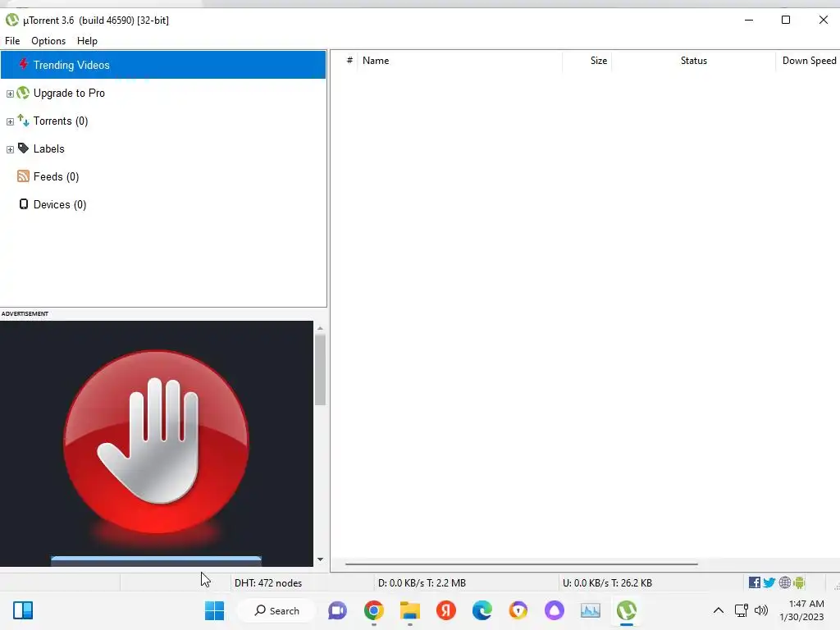Sort by the Size column header
Screen dimensions: 840x630
click(x=587, y=61)
